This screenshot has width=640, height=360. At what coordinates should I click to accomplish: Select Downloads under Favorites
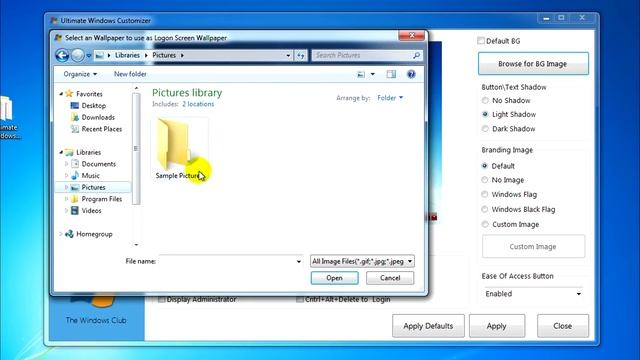pos(98,117)
